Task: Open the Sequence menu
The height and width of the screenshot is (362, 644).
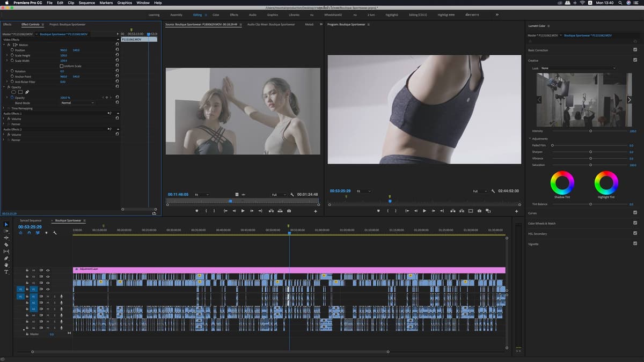Action: 86,3
